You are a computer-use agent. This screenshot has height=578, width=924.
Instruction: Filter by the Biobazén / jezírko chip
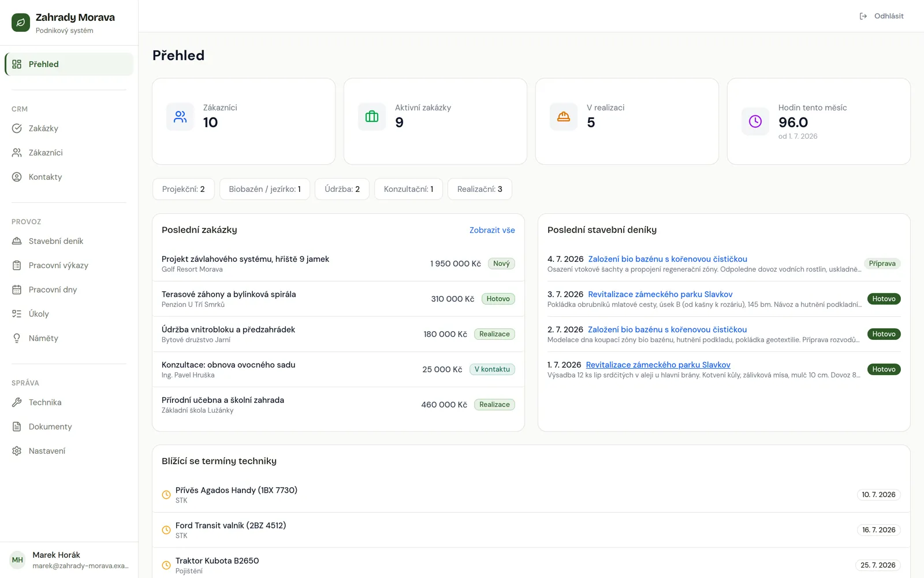click(264, 189)
